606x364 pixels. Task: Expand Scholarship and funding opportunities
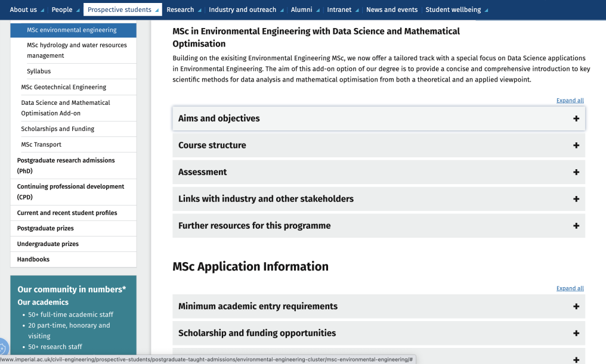[x=379, y=333]
